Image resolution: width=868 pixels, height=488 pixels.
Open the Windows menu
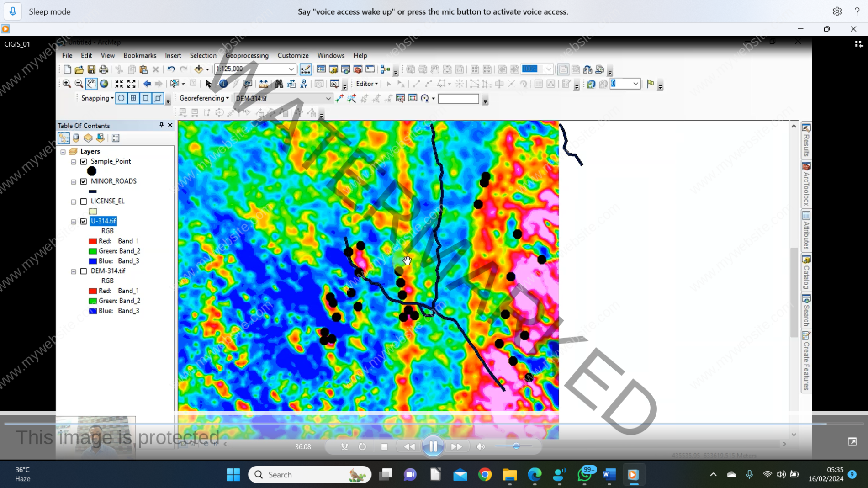click(331, 55)
